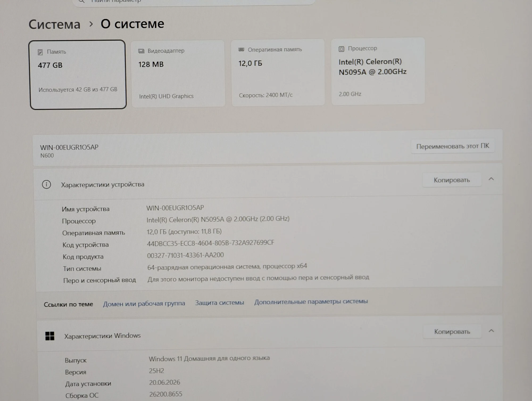Screen dimensions: 532x401
Task: Click the Используется 42 GB из 477 GB text
Action: point(78,90)
